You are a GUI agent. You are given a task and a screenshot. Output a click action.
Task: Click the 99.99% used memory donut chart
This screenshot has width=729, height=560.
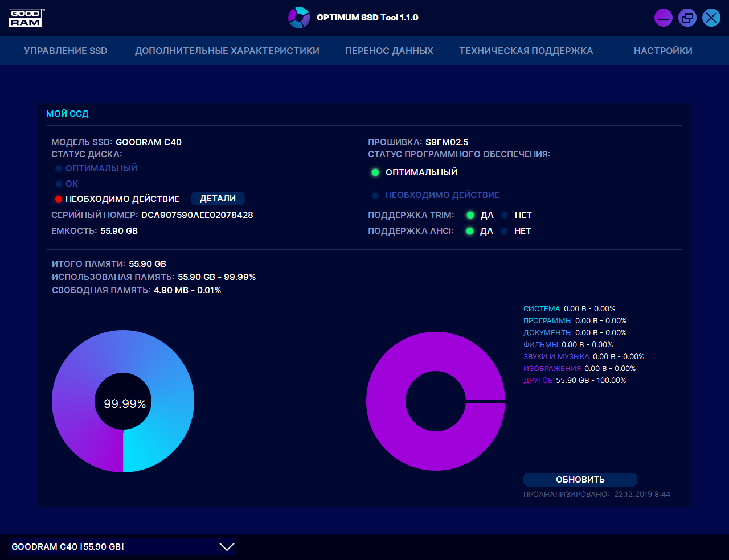(x=123, y=401)
